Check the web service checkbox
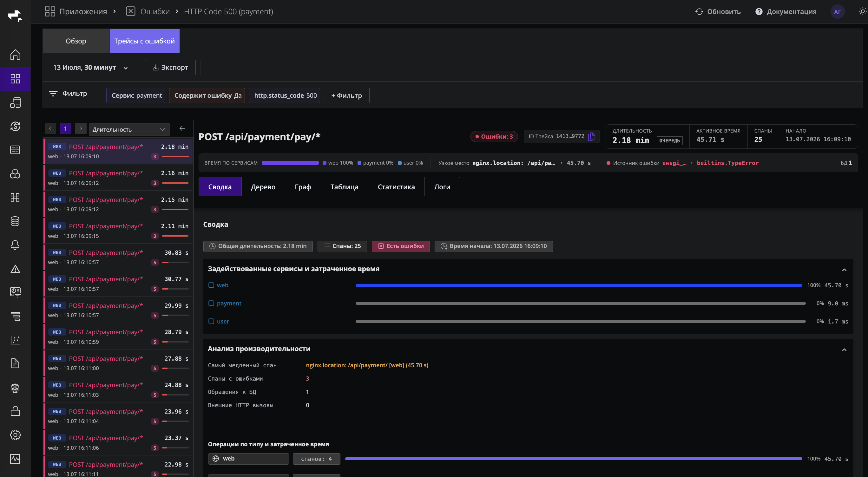 click(x=211, y=285)
